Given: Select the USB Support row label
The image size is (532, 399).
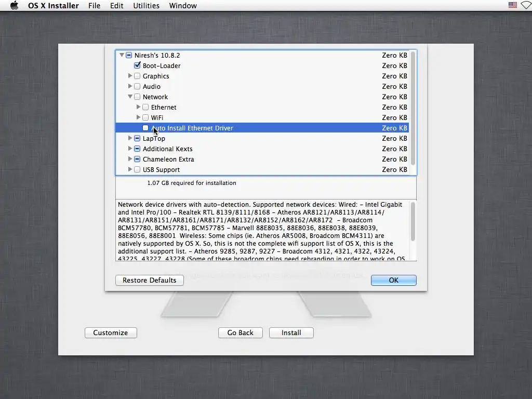Looking at the screenshot, I should 161,170.
